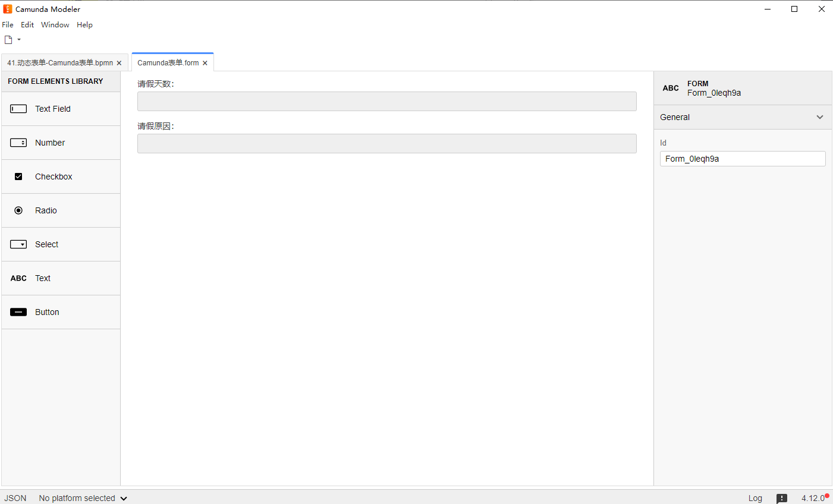This screenshot has width=833, height=504.
Task: Select the Text Field element icon
Action: [18, 109]
